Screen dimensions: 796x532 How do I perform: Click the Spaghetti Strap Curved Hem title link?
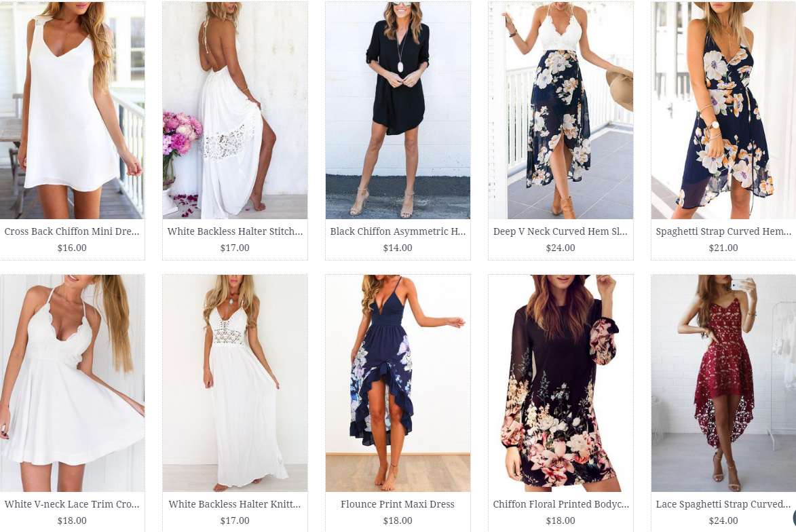tap(723, 231)
